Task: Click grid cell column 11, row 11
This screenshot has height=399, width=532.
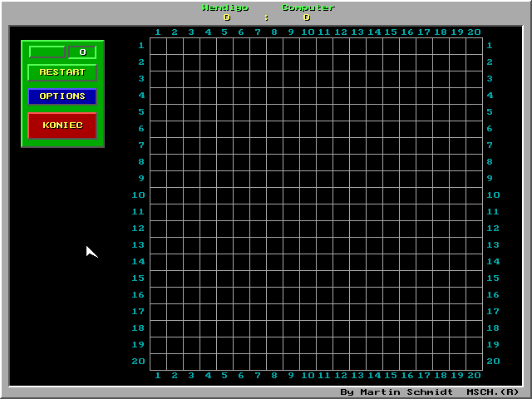Action: pos(324,212)
